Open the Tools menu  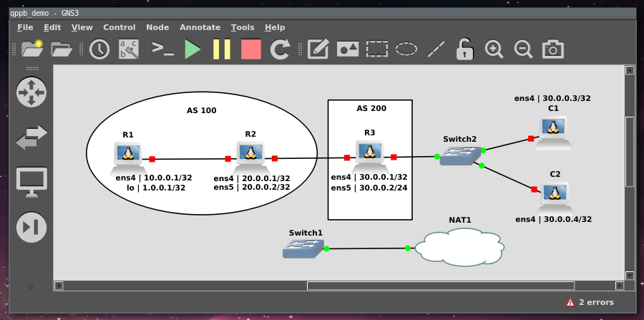tap(243, 27)
